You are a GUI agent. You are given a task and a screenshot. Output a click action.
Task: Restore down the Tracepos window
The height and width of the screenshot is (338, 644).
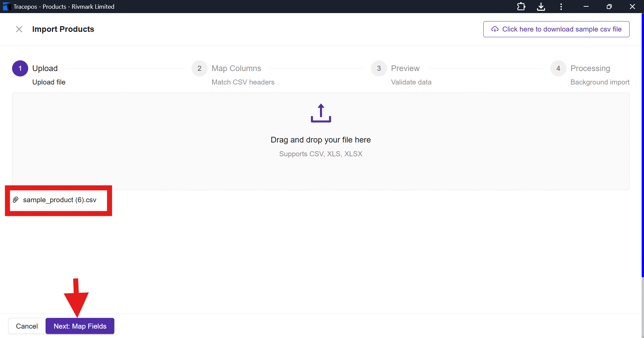(x=609, y=7)
